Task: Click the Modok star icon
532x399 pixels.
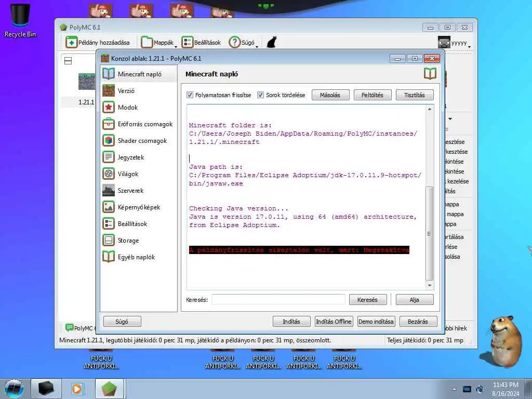Action: [x=109, y=107]
